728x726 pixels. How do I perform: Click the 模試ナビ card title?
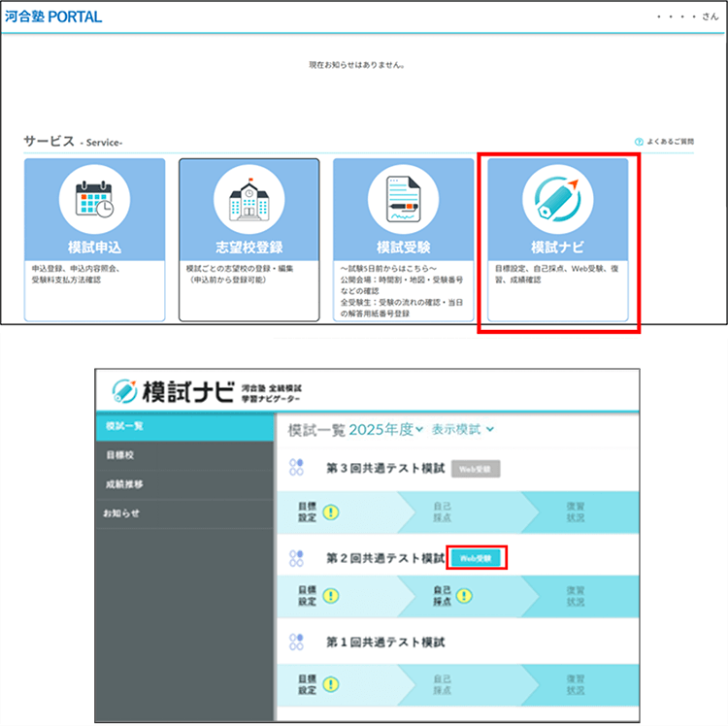pyautogui.click(x=557, y=247)
